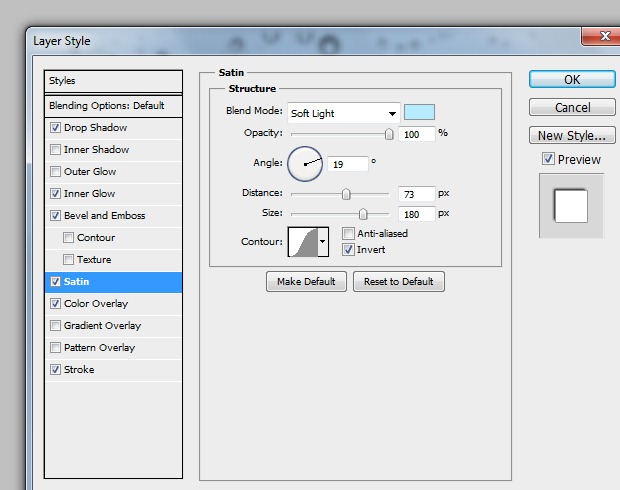
Task: Click the Distance slider handle
Action: tap(346, 194)
